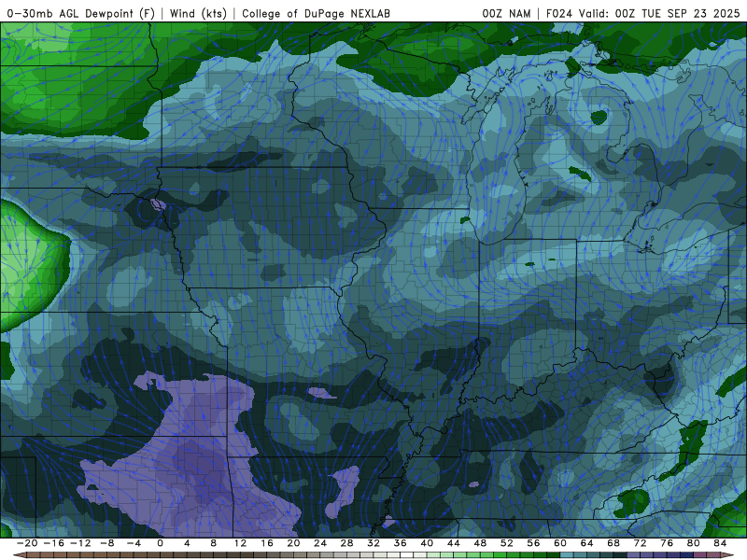
Task: Click the 28 value on the color scale
Action: coord(346,543)
